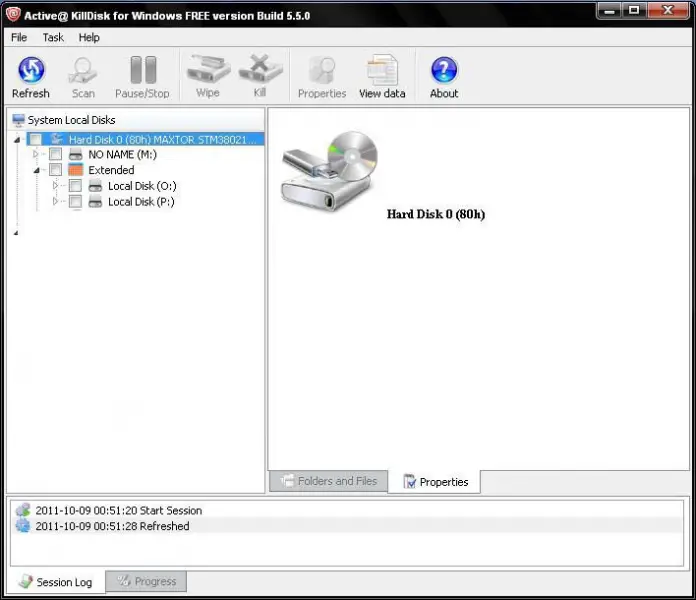Viewport: 696px width, 600px height.
Task: Switch to the Progress tab
Action: 146,581
